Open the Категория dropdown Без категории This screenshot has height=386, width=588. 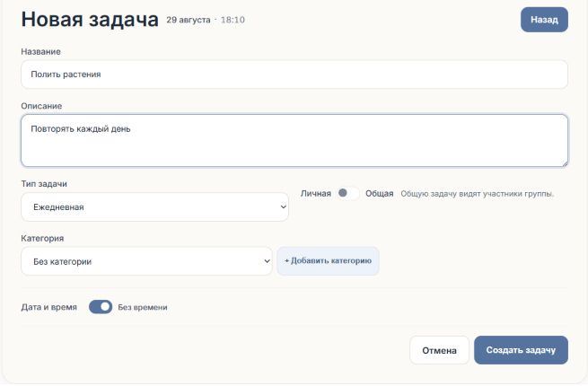click(146, 261)
